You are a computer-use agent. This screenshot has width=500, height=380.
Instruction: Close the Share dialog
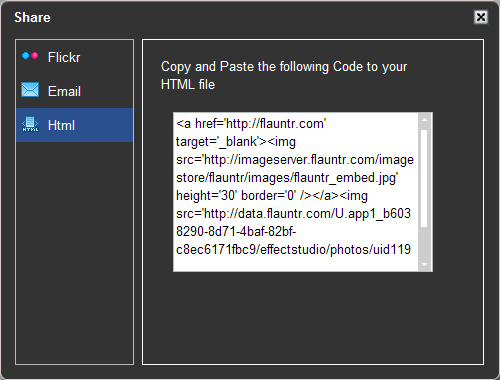[x=481, y=17]
